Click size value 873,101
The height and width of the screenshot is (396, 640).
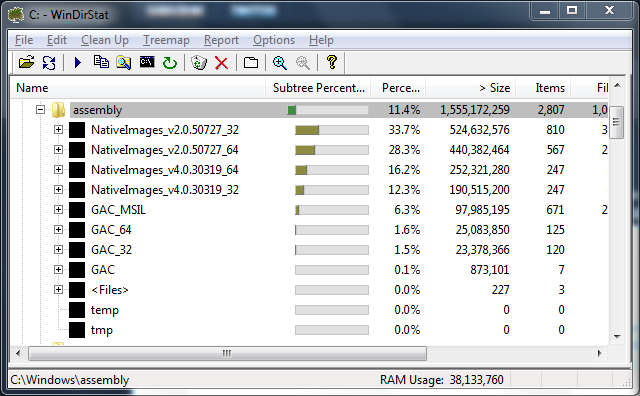490,270
